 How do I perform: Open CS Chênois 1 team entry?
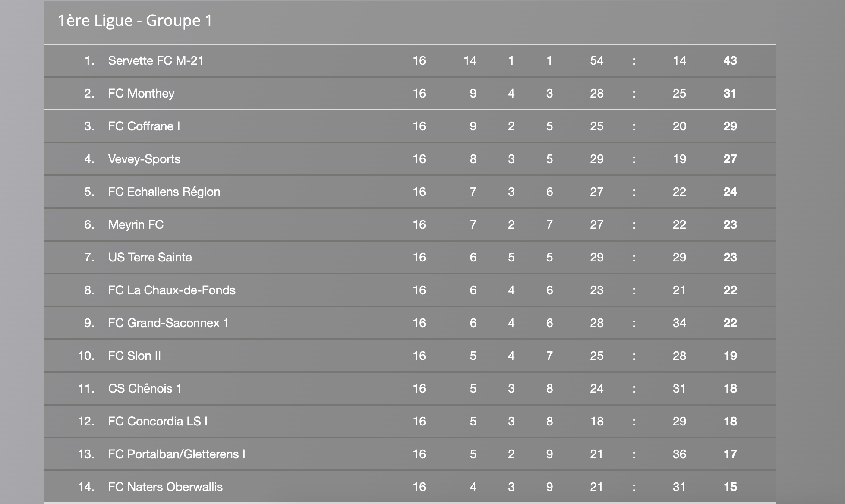145,388
